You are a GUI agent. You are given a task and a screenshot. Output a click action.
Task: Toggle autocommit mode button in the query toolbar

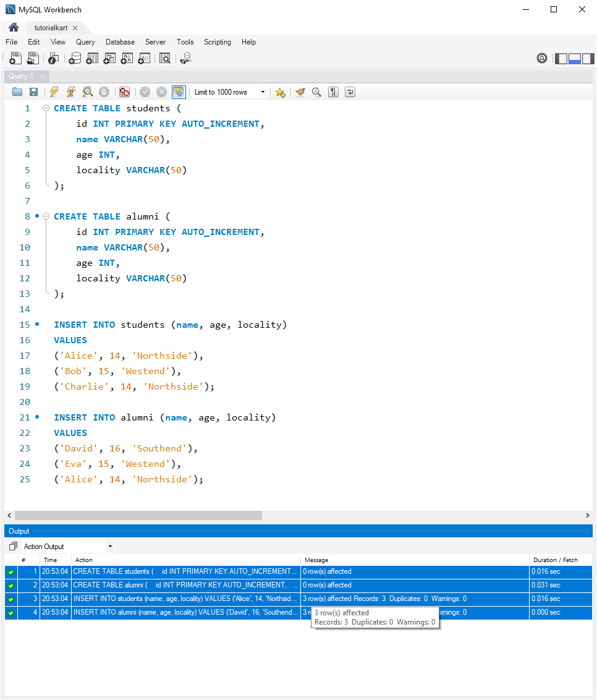tap(179, 92)
